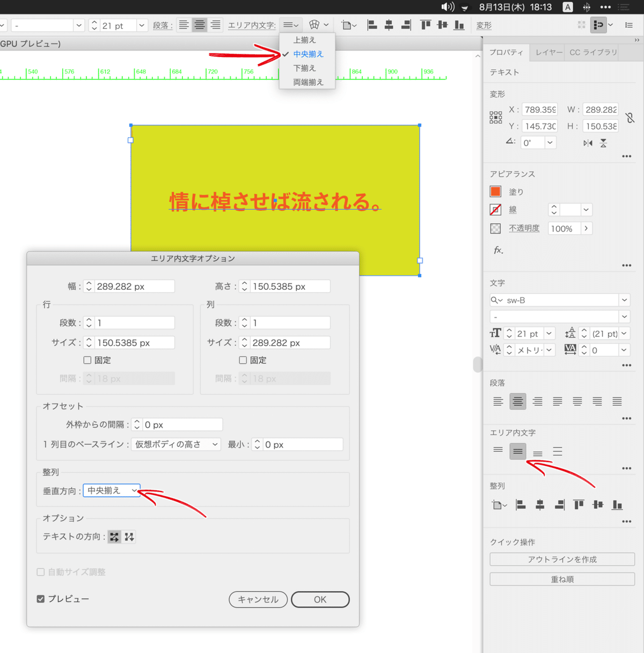Uncheck the プレビュー checkbox
The height and width of the screenshot is (653, 644).
(x=41, y=599)
